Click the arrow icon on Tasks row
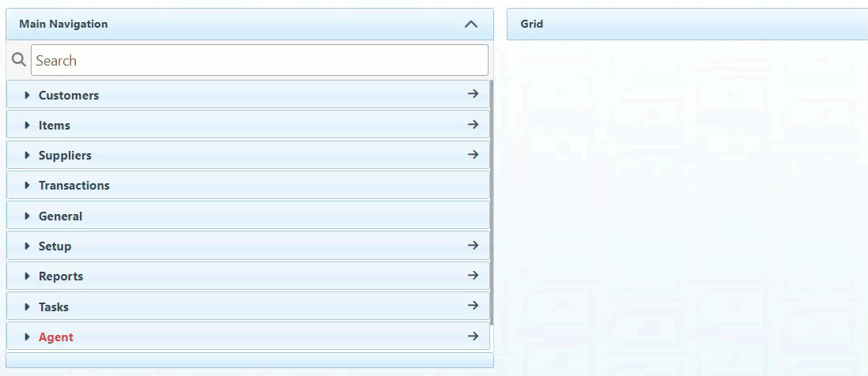868x376 pixels. click(x=473, y=306)
